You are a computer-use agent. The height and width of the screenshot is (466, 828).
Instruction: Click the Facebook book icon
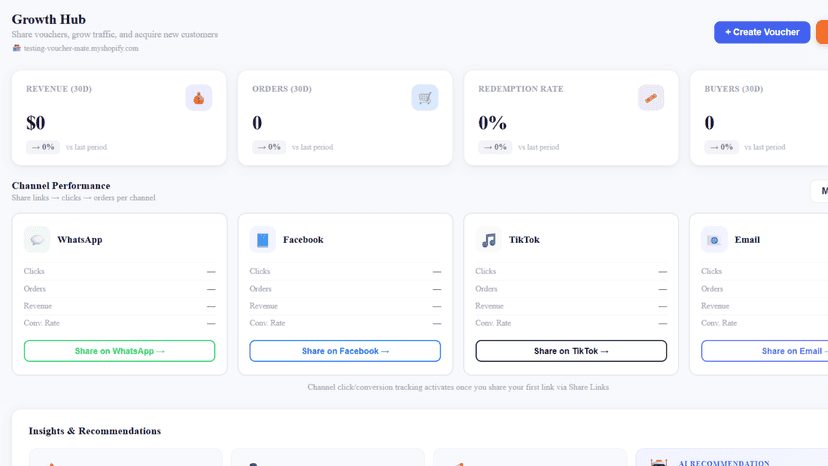coord(262,240)
